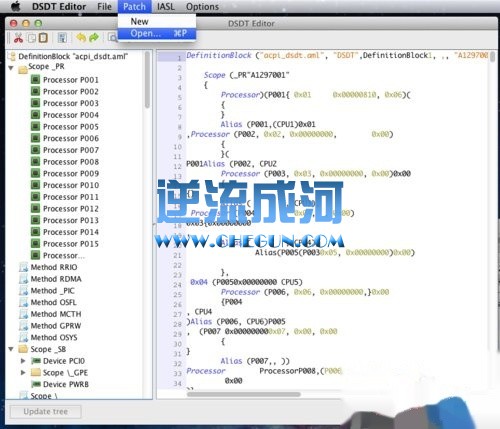Viewport: 500px width, 429px height.
Task: Click the Copy toolbar icon
Action: pyautogui.click(x=32, y=38)
